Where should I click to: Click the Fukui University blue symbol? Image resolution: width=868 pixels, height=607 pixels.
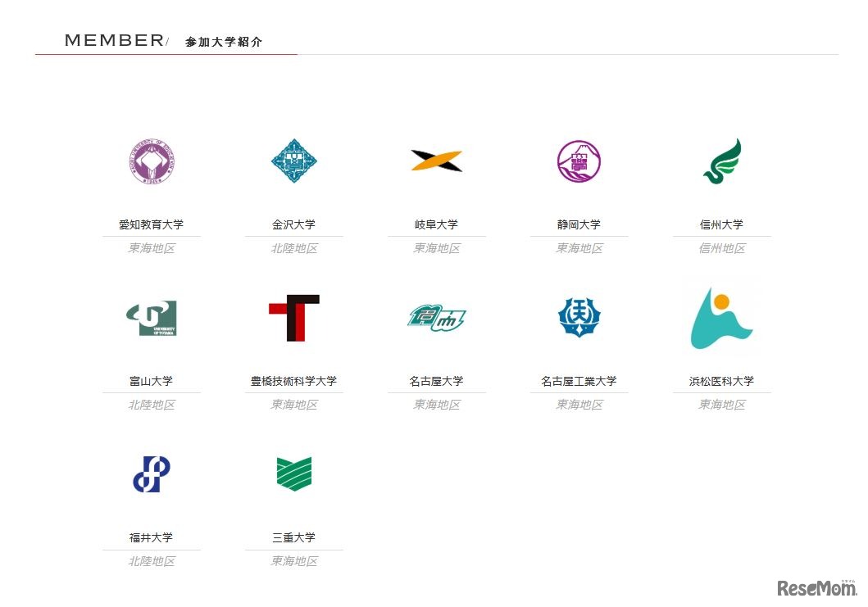point(152,473)
